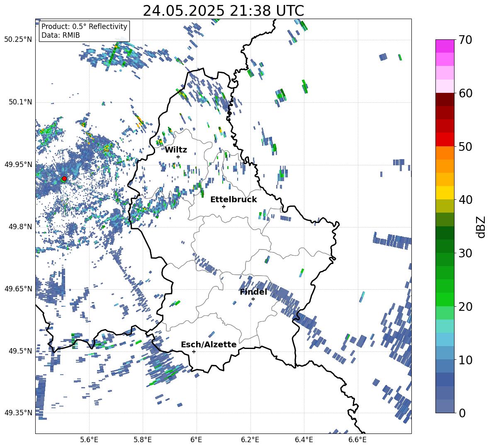Click the 6°E longitude tick label
The height and width of the screenshot is (448, 491).
pyautogui.click(x=196, y=440)
